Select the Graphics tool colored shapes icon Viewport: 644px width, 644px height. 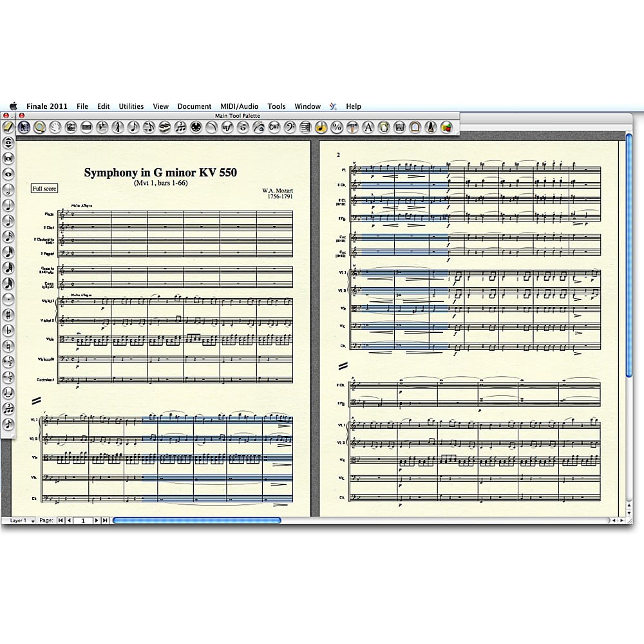pos(446,128)
